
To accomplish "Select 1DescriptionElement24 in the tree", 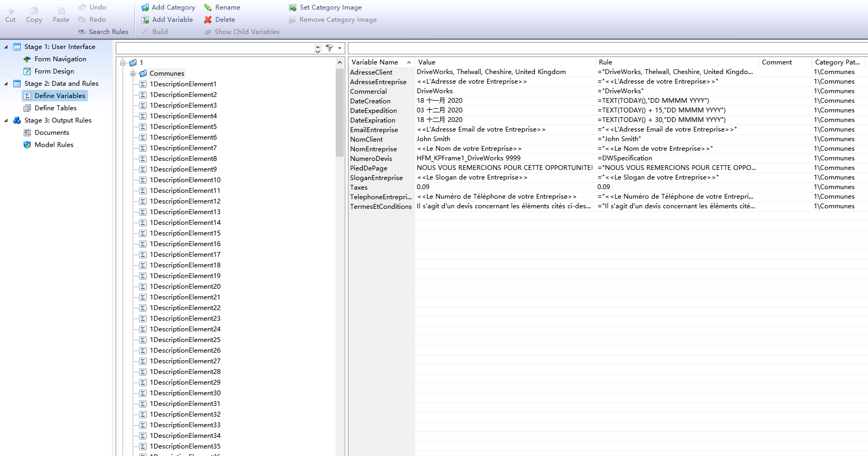I will (x=185, y=329).
